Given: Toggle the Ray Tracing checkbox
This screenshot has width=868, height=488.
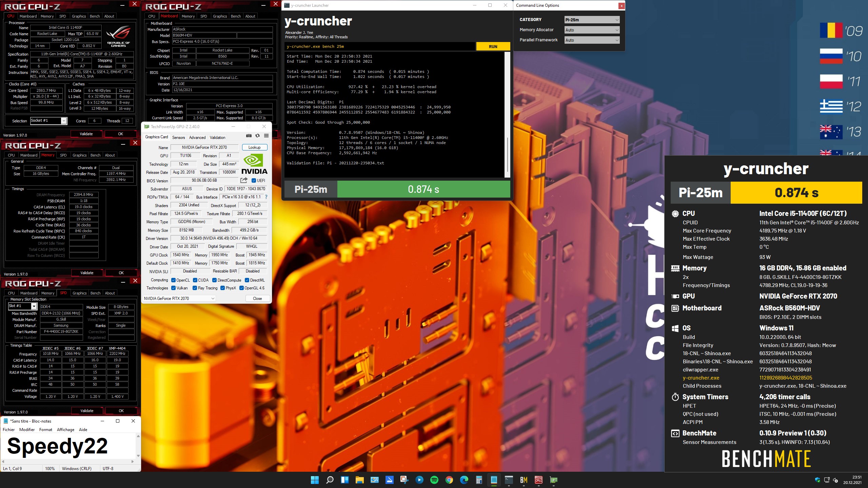Looking at the screenshot, I should (195, 288).
